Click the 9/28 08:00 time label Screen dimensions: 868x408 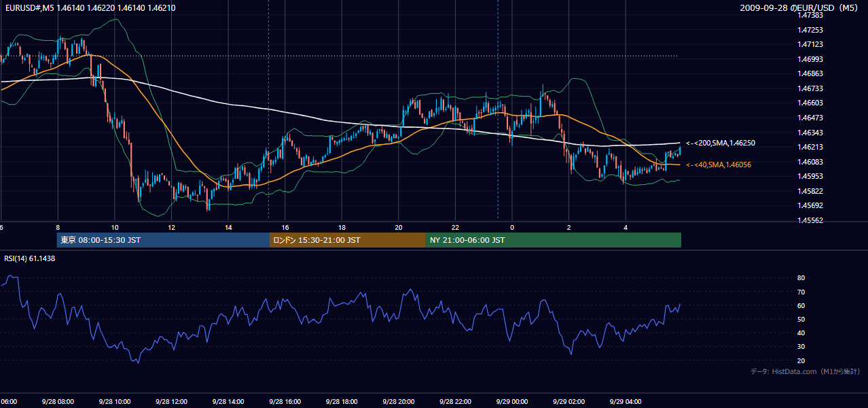click(x=58, y=401)
